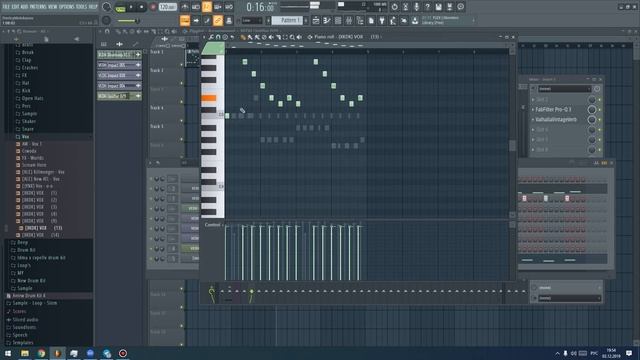Click the render/export audio icon

(x=449, y=7)
